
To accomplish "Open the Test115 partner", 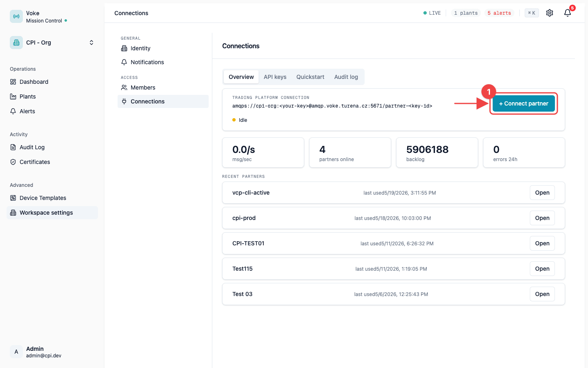I will coord(542,269).
